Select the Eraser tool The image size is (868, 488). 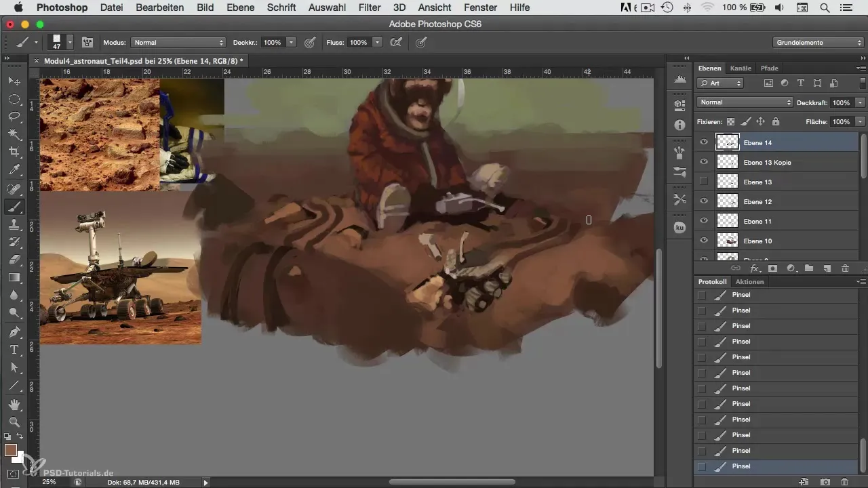[14, 260]
